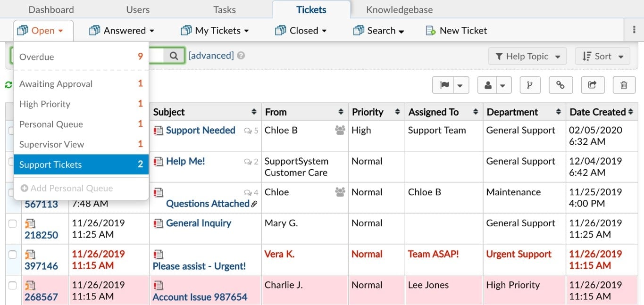Image resolution: width=644 pixels, height=305 pixels.
Task: Click the team icon beside Chloe B
Action: [x=340, y=131]
